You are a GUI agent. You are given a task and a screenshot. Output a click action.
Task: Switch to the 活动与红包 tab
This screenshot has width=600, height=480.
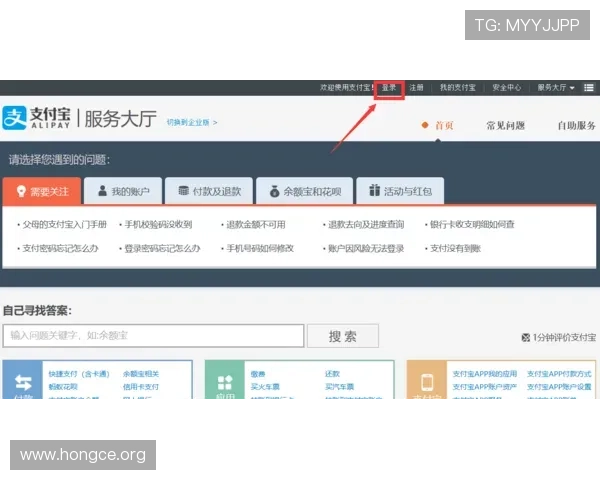[x=400, y=191]
